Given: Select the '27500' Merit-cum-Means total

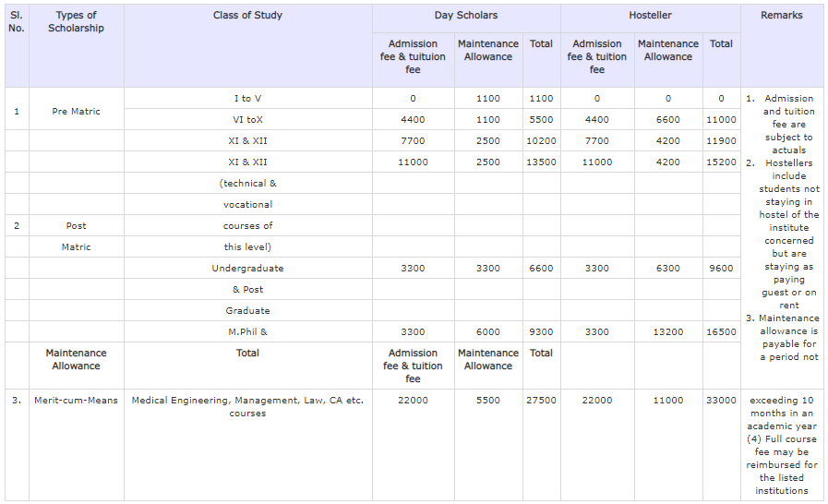Looking at the screenshot, I should (x=541, y=401).
